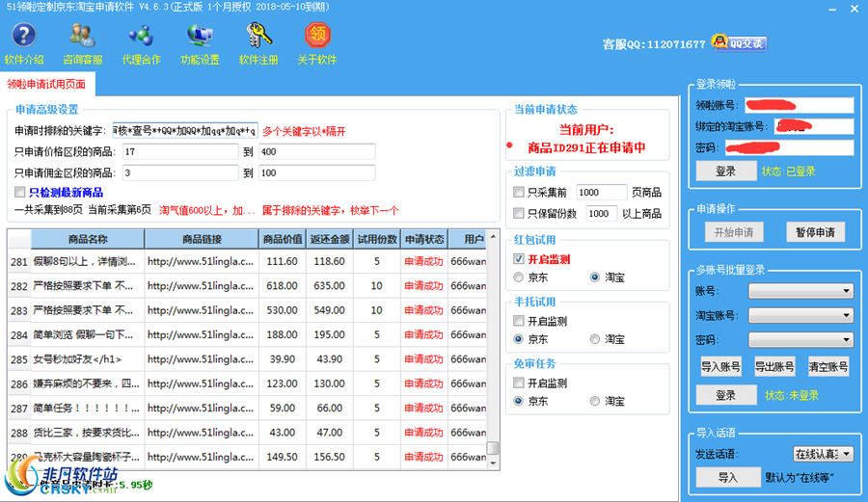This screenshot has width=868, height=502.
Task: Open the 软件介绍 help icon
Action: click(24, 35)
